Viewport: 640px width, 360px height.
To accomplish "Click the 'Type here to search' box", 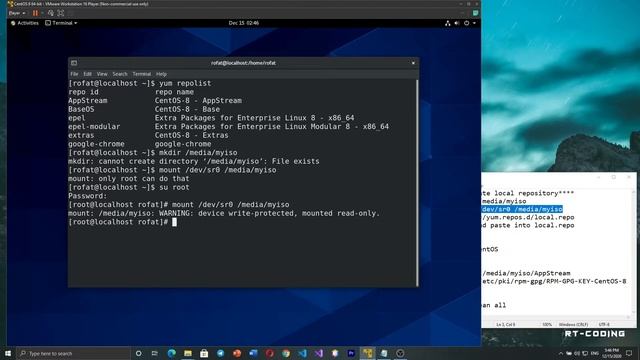I will 73,353.
